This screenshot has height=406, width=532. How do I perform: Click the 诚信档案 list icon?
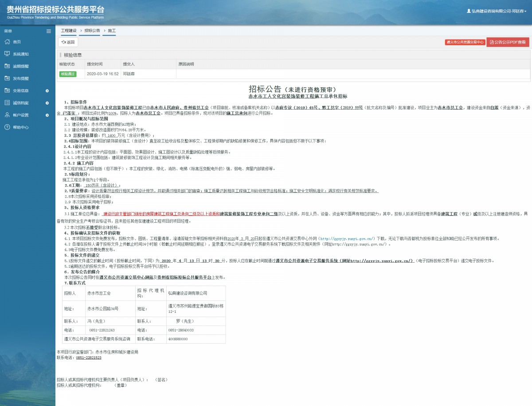click(x=7, y=103)
